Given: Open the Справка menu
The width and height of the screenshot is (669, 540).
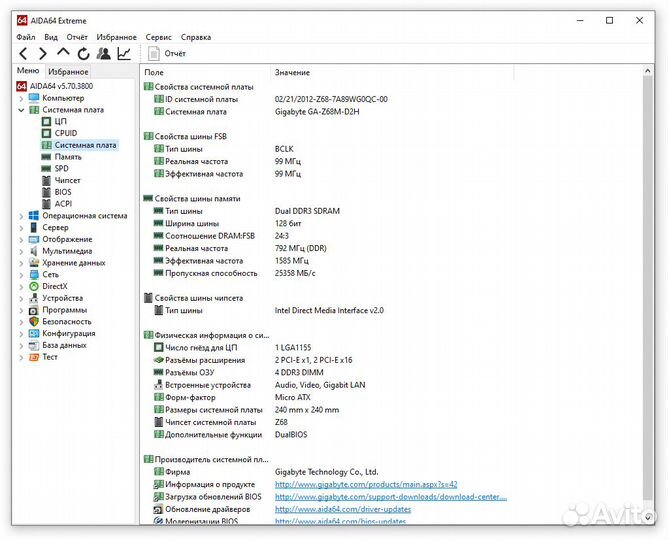Looking at the screenshot, I should 196,37.
